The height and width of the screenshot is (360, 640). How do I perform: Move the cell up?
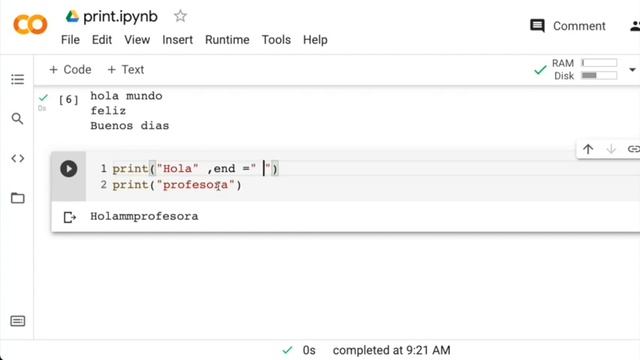(588, 149)
